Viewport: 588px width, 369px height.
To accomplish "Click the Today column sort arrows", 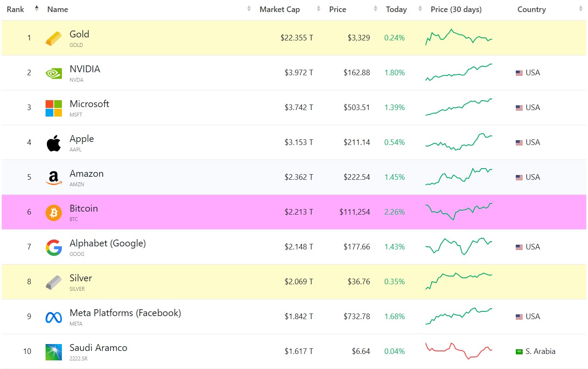I will (420, 9).
